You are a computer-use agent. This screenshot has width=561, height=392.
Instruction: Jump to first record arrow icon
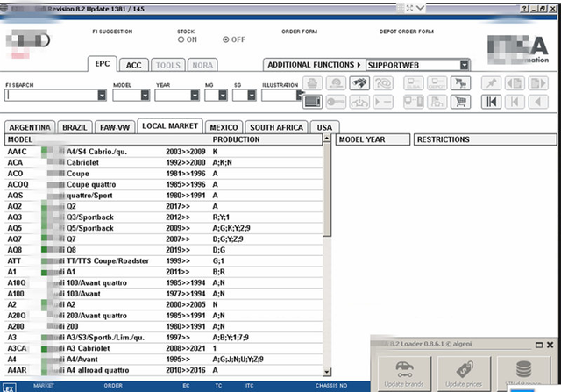point(492,101)
